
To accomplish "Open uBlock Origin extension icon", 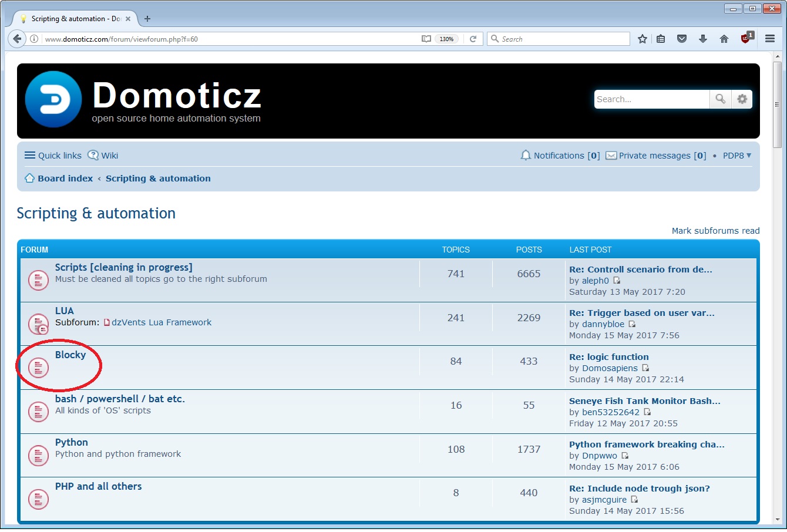I will (746, 38).
